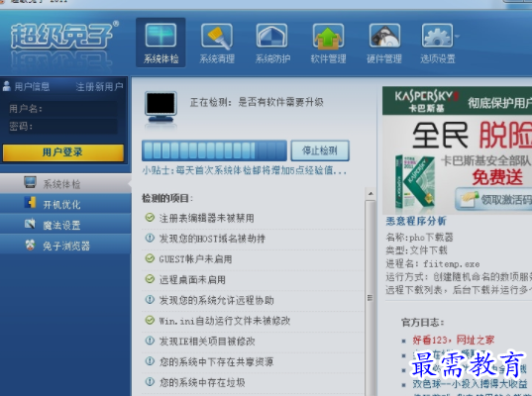Viewport: 532px width, 396px height.
Task: Open the Kaspersky advertisement banner
Action: click(457, 150)
